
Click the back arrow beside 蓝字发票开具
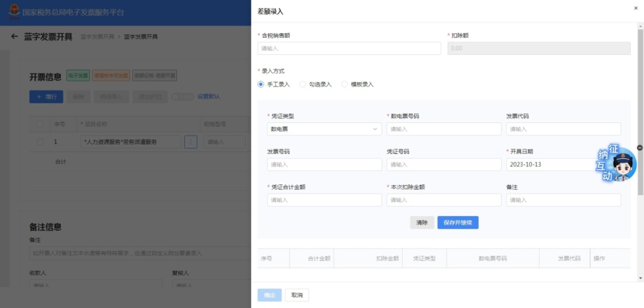coord(14,37)
